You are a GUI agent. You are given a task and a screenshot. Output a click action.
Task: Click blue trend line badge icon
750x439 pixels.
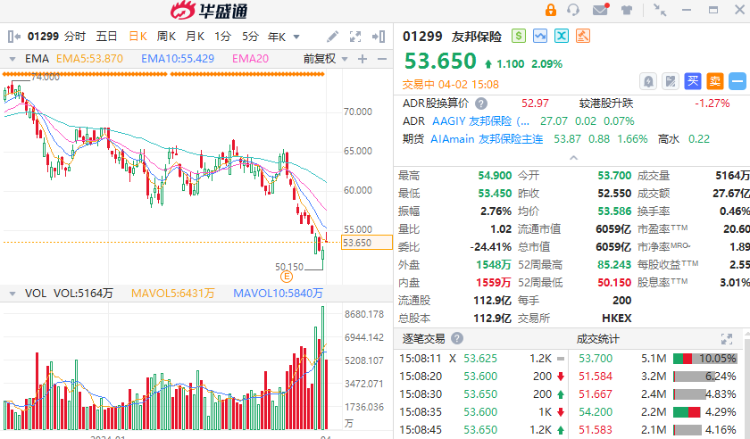(x=540, y=36)
